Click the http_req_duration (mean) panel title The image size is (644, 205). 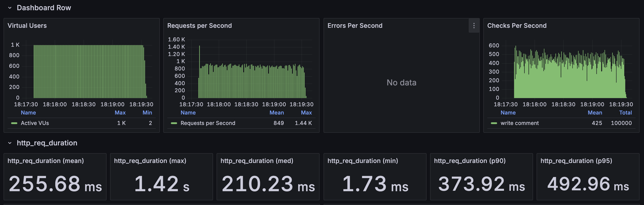click(46, 161)
